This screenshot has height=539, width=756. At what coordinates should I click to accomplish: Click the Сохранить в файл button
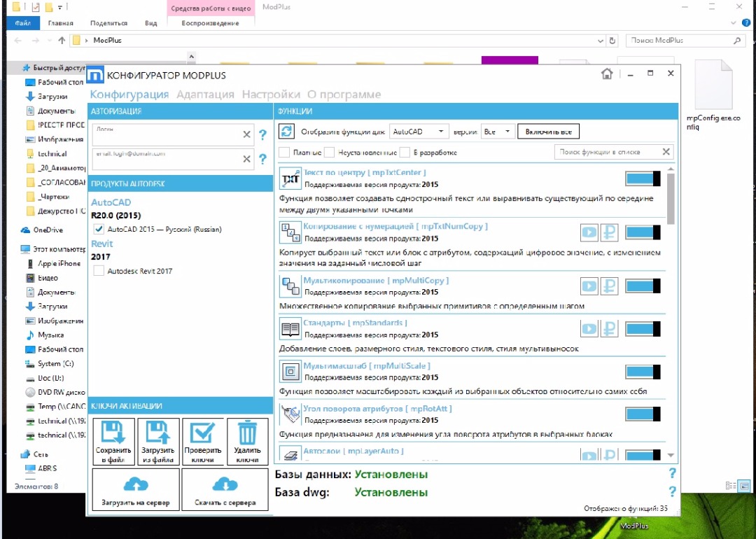113,442
